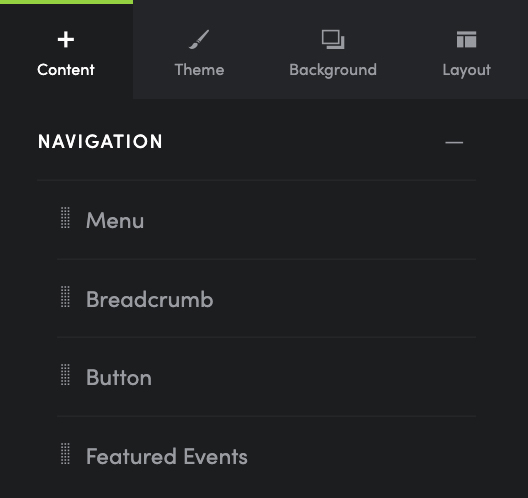Click the divider line under NAVIGATION heading
Viewport: 528px width, 498px height.
click(257, 180)
